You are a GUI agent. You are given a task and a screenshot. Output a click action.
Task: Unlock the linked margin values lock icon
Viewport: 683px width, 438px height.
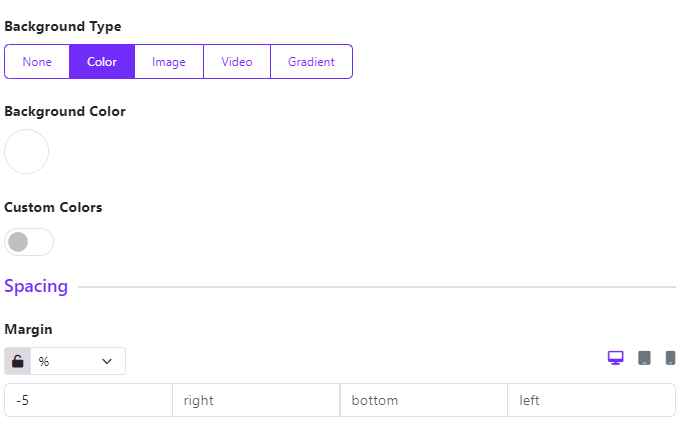point(17,361)
